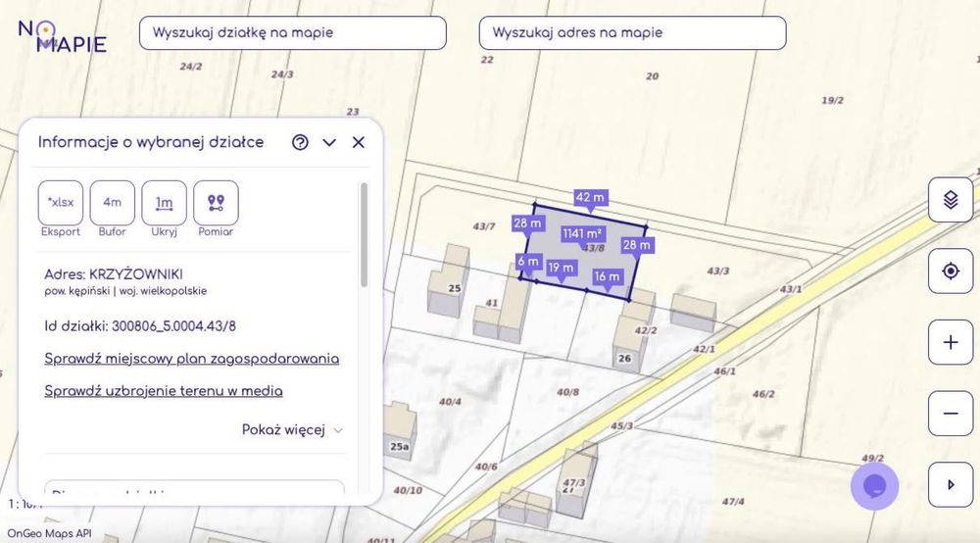Select parcel 22 on map
Image resolution: width=980 pixels, height=543 pixels.
pyautogui.click(x=487, y=60)
